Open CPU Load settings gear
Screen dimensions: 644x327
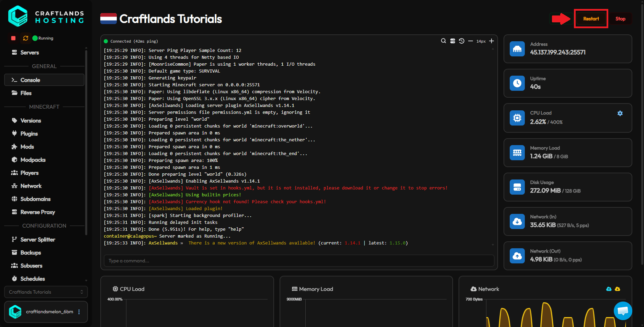620,113
